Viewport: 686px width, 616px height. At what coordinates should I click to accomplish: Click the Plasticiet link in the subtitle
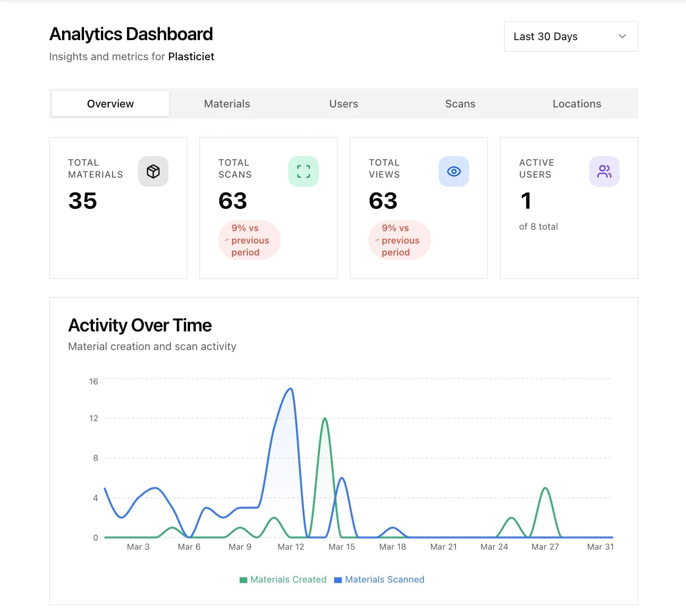pos(191,56)
